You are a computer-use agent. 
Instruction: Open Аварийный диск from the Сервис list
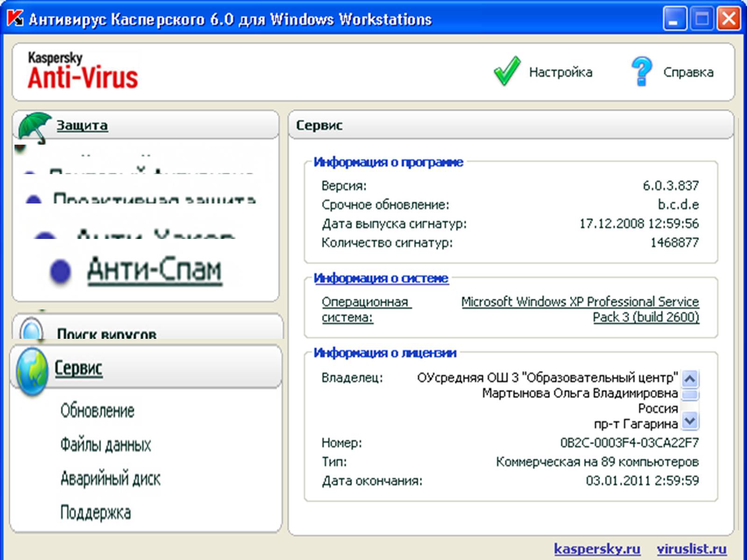(x=110, y=479)
